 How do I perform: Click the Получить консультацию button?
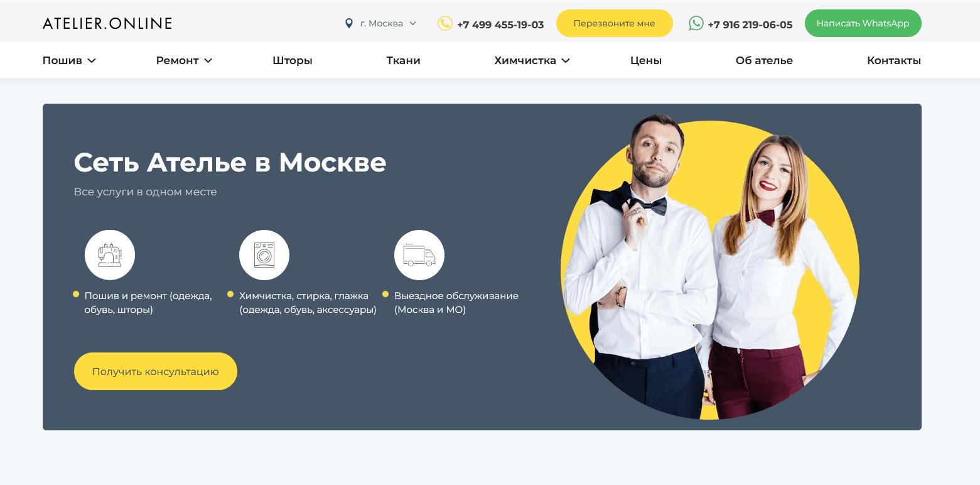tap(156, 371)
